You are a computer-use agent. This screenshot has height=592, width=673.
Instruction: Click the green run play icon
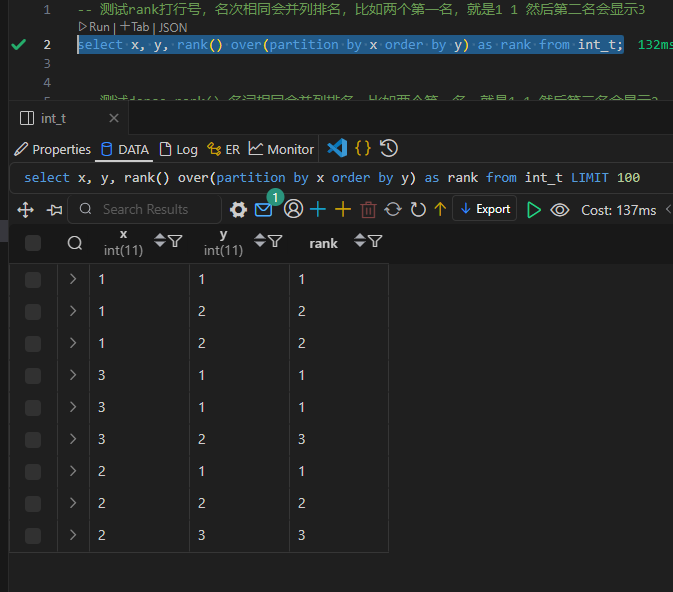point(534,210)
